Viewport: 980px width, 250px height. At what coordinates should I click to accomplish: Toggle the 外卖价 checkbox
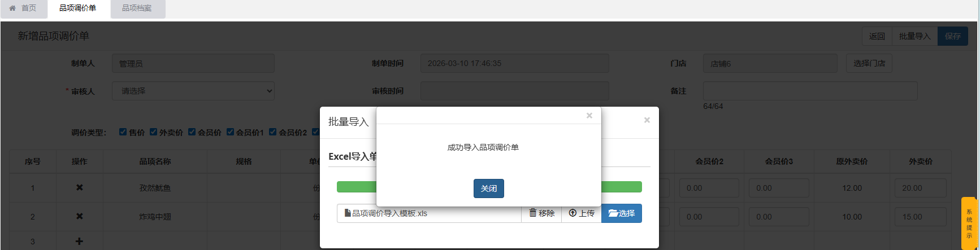(153, 132)
